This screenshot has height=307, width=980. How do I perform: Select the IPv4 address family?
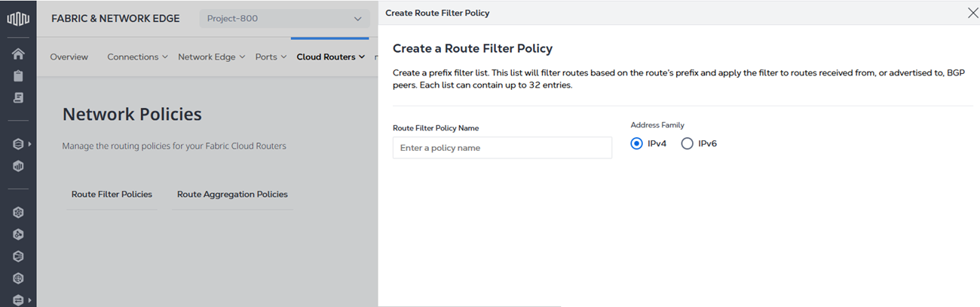pos(637,143)
